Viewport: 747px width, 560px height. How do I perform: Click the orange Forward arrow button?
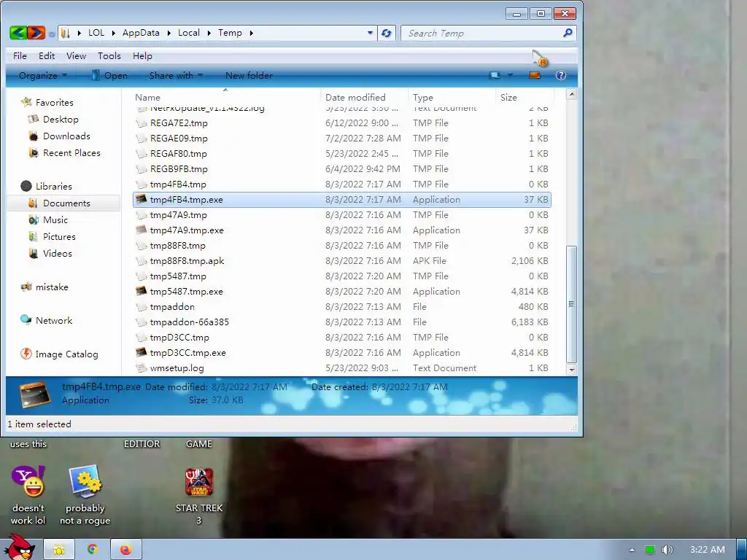click(x=36, y=33)
